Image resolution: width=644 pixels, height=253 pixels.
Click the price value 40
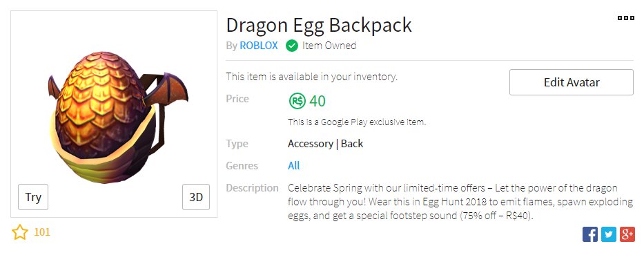tap(318, 101)
